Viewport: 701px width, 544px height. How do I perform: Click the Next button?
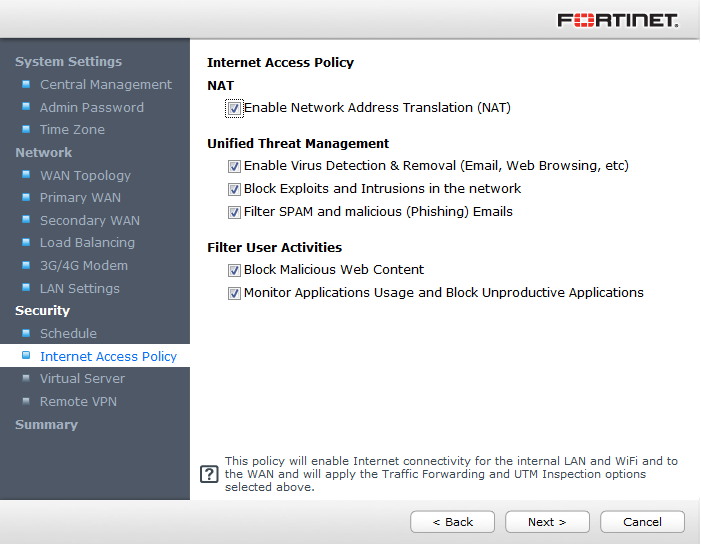547,522
